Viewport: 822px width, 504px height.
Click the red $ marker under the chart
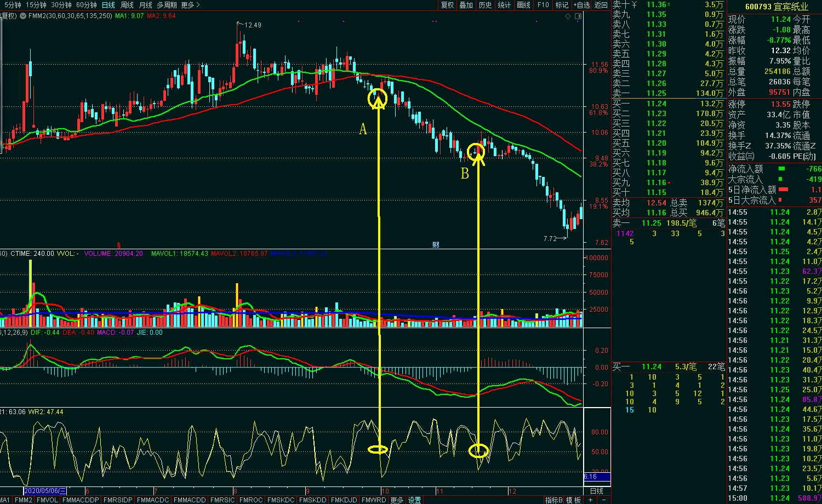(119, 244)
